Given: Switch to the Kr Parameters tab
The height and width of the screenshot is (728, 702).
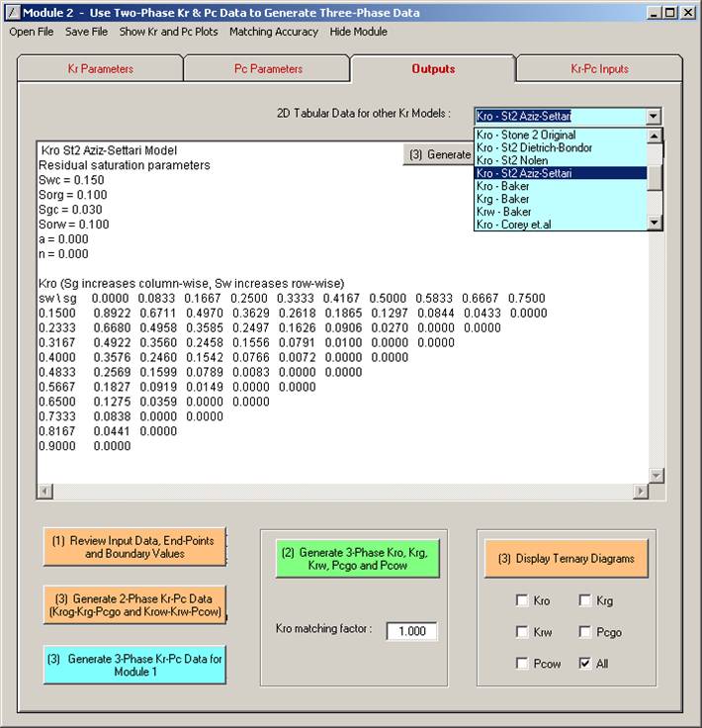Looking at the screenshot, I should [100, 69].
